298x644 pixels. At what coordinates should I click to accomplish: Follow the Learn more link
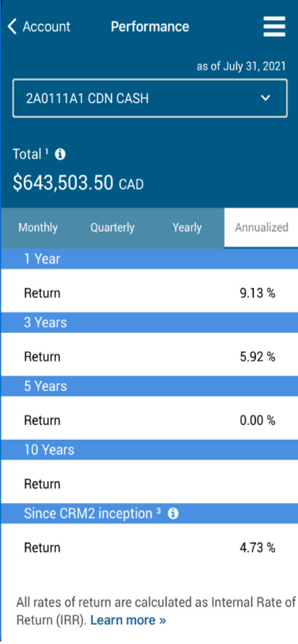[128, 620]
